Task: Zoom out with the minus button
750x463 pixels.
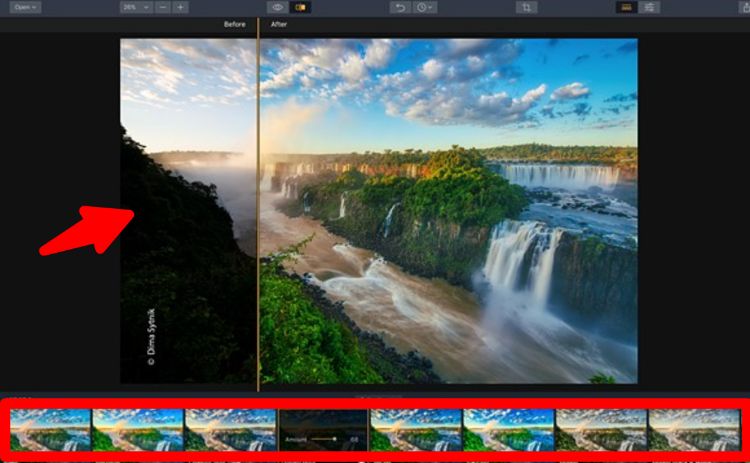Action: point(163,7)
